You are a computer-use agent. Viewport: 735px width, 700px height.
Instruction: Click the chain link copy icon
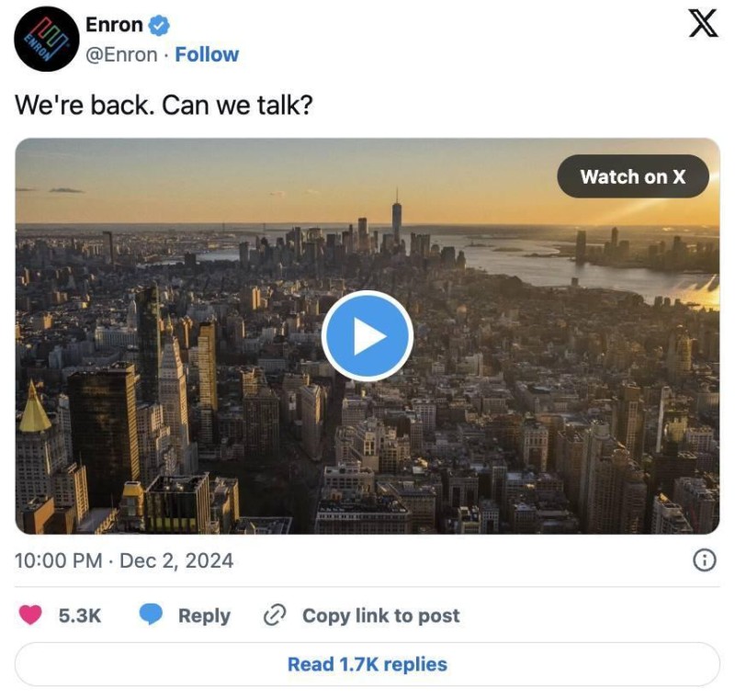pyautogui.click(x=275, y=615)
